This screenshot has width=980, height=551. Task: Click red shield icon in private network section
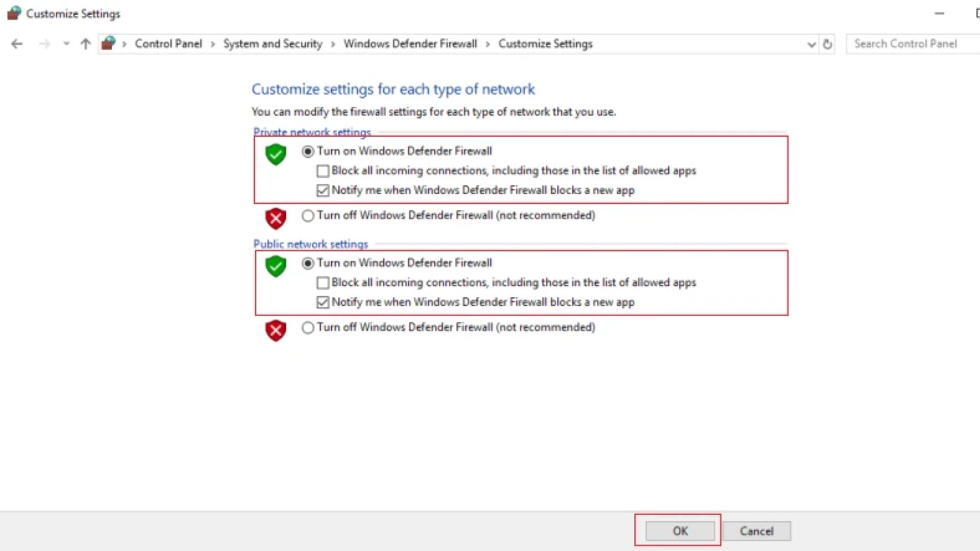pos(276,218)
